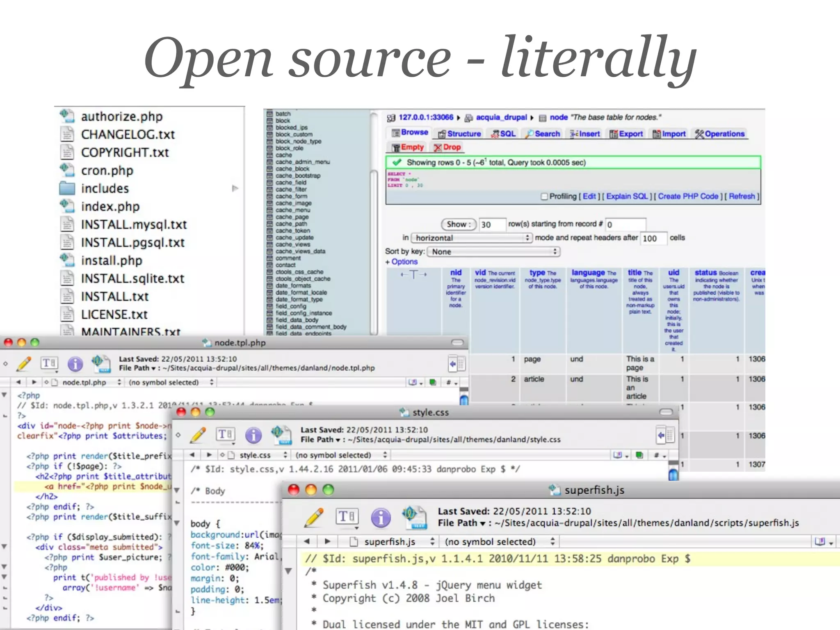The image size is (840, 630).
Task: Click document icon in superfish.js toolbar
Action: tap(415, 518)
